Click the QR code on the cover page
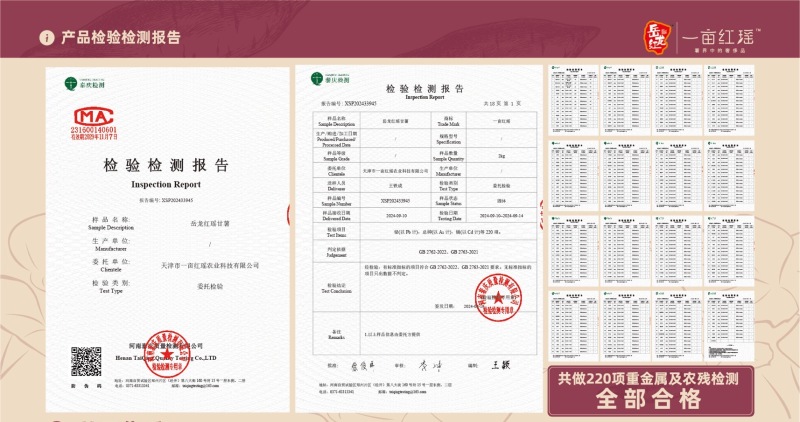 pos(86,362)
